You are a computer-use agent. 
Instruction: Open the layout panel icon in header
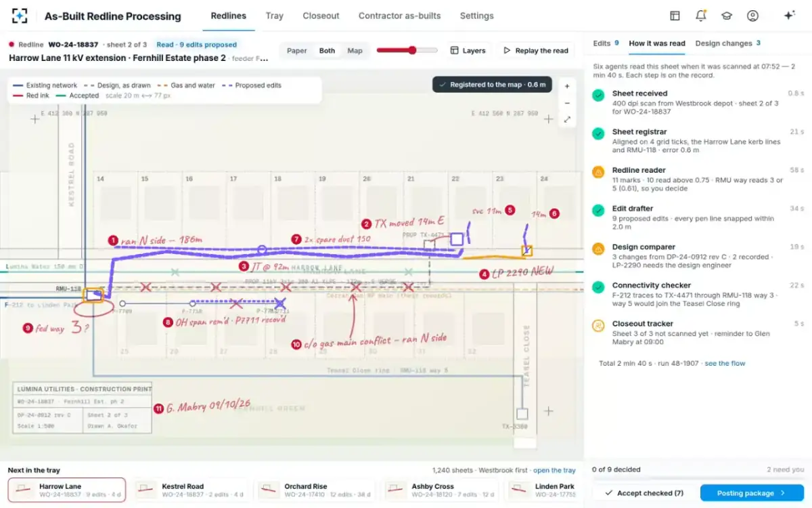point(675,16)
